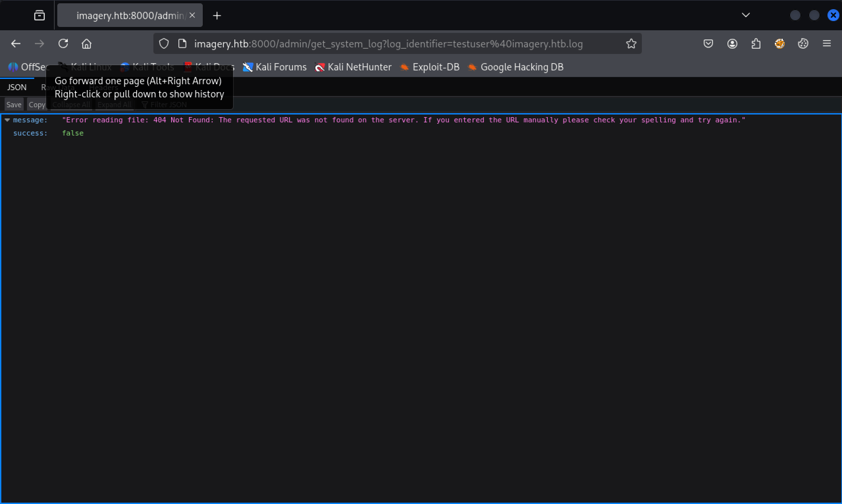Viewport: 842px width, 504px height.
Task: Open the Firefox home page
Action: (87, 44)
